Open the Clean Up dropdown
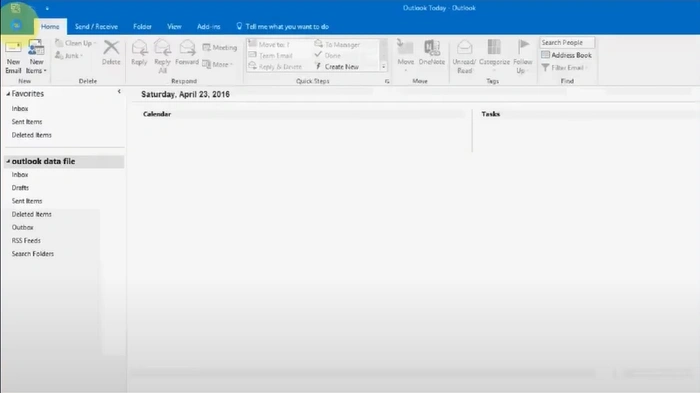 [76, 43]
